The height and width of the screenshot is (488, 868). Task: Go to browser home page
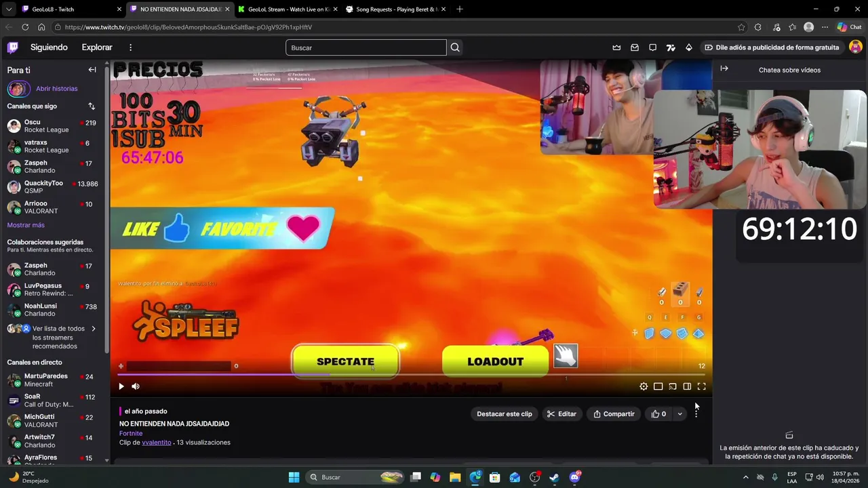[x=41, y=27]
